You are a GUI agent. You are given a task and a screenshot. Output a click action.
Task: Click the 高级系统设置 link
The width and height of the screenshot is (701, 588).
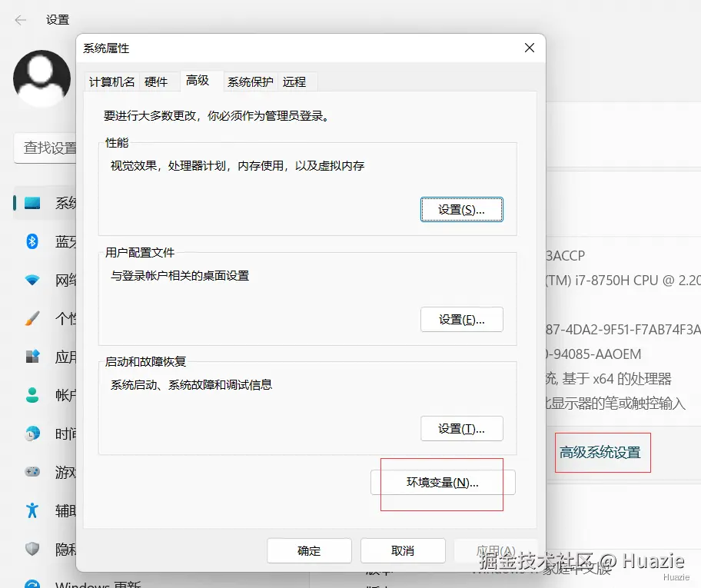[600, 453]
